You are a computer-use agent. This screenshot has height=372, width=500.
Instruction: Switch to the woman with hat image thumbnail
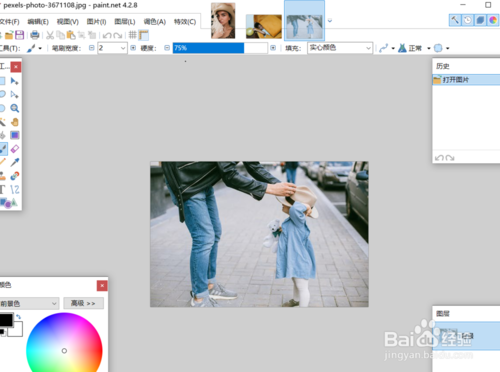click(223, 21)
